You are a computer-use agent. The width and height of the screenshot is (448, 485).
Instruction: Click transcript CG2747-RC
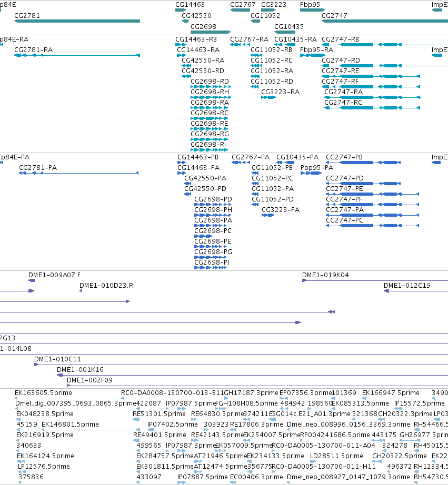[343, 103]
